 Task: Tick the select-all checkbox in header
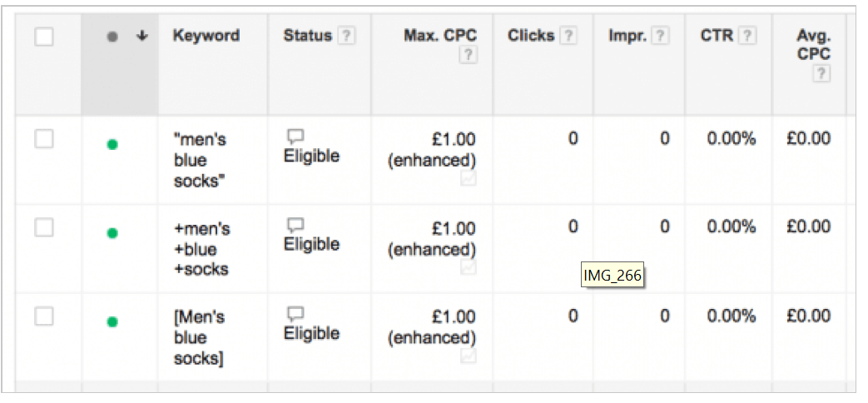coord(44,37)
